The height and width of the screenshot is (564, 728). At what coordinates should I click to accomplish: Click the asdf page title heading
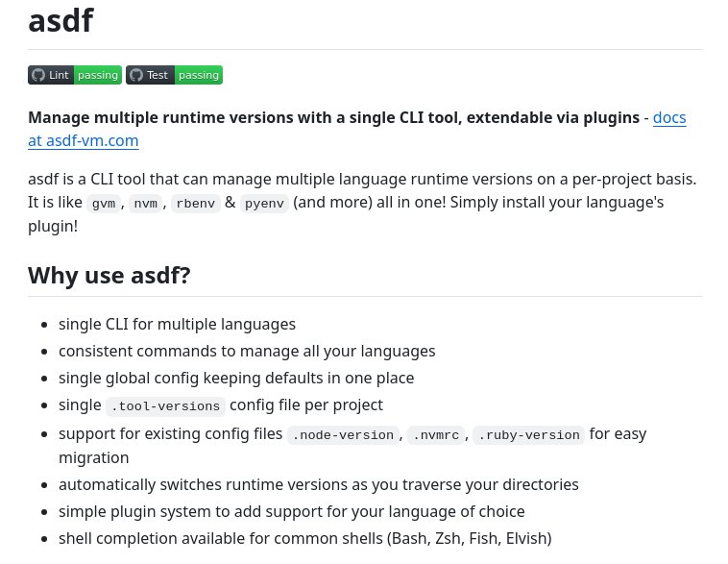61,20
